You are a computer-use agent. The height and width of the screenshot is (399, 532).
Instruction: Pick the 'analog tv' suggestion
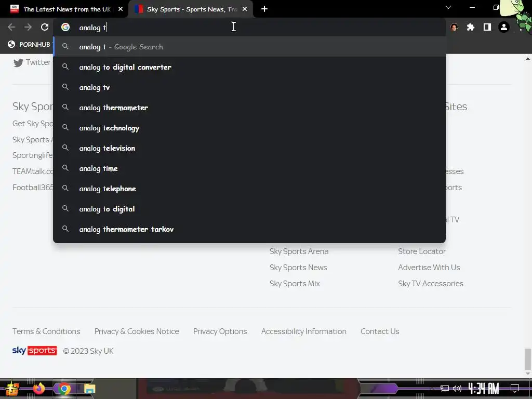click(x=249, y=87)
